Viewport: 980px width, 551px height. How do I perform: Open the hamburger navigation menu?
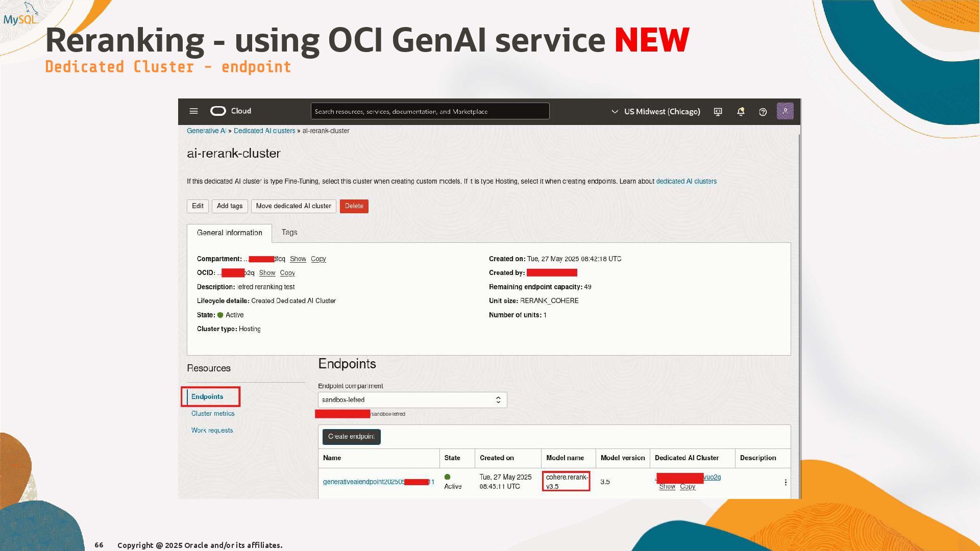point(193,111)
